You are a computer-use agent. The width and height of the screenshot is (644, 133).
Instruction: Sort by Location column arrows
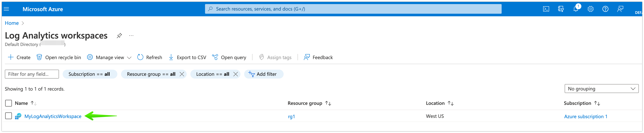point(450,103)
